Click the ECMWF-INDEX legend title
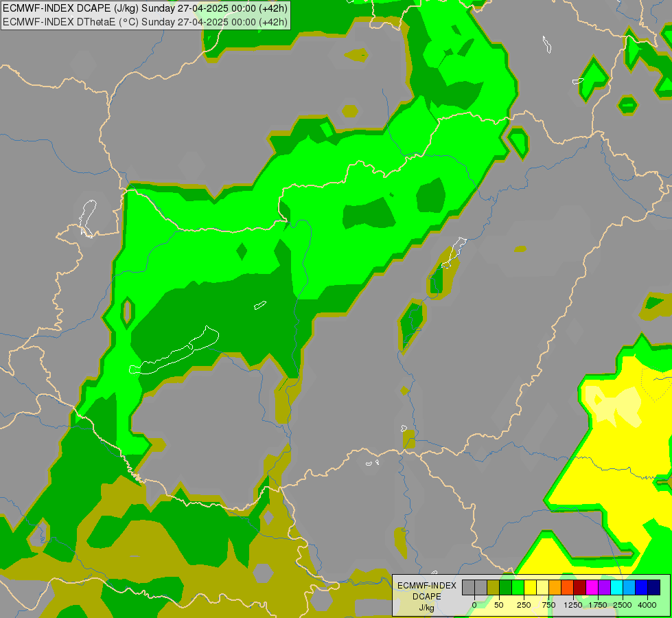 point(427,586)
